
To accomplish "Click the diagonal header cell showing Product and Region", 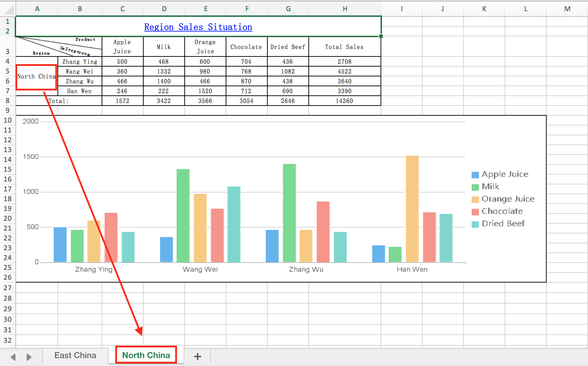I will 58,47.
